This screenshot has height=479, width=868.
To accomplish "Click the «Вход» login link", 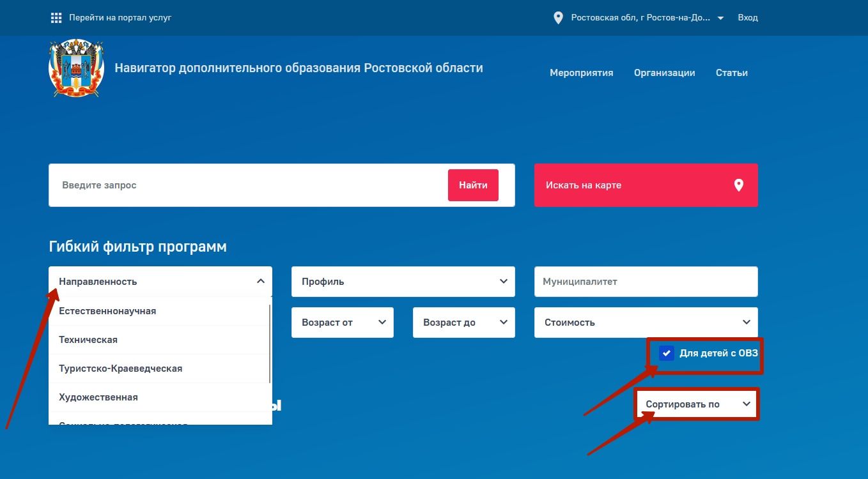I will click(x=747, y=18).
